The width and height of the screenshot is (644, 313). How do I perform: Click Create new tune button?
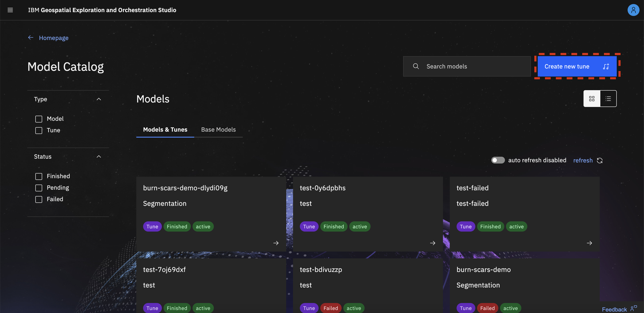(x=577, y=66)
